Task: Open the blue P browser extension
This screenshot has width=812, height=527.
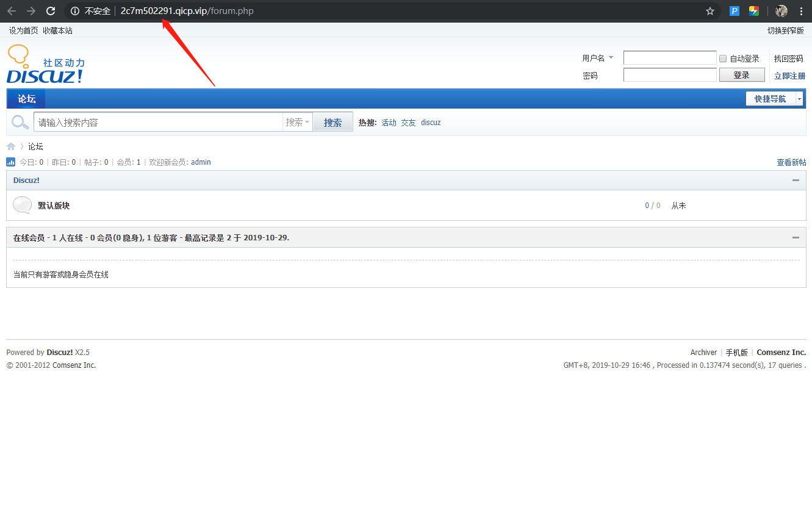Action: pyautogui.click(x=735, y=11)
